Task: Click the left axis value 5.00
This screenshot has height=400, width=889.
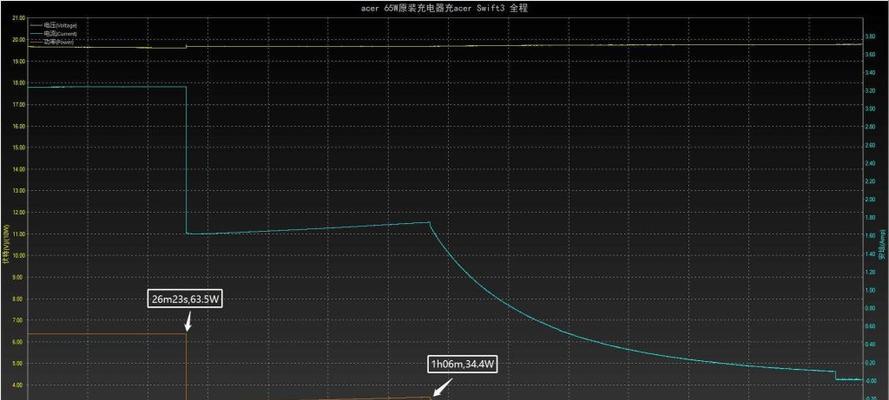Action: coord(20,363)
